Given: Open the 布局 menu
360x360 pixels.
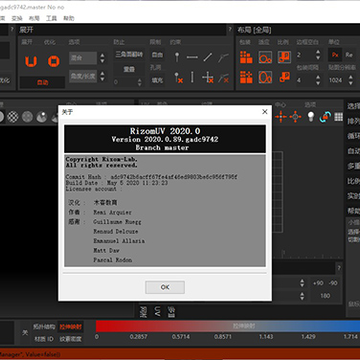Looking at the screenshot, I should click(34, 18).
